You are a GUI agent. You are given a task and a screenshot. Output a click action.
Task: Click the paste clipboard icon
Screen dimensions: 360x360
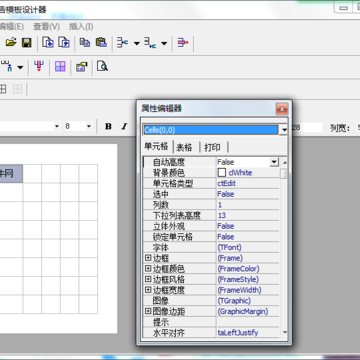pyautogui.click(x=101, y=43)
